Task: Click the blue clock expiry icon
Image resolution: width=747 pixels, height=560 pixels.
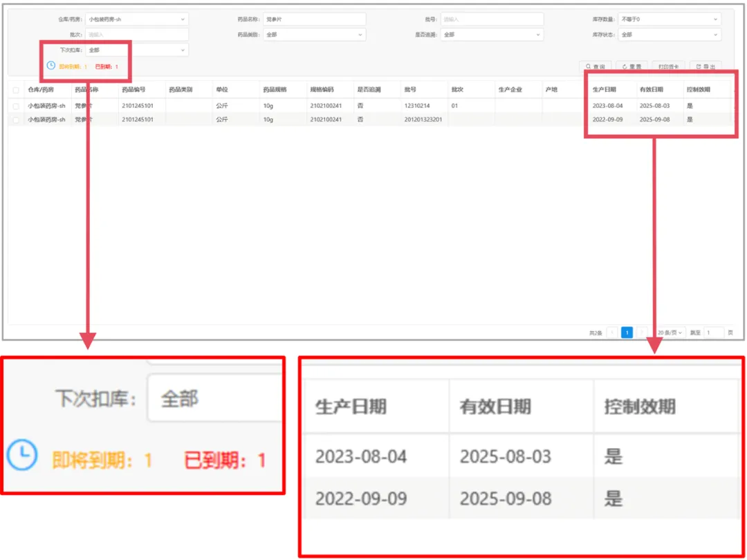Action: pos(50,66)
